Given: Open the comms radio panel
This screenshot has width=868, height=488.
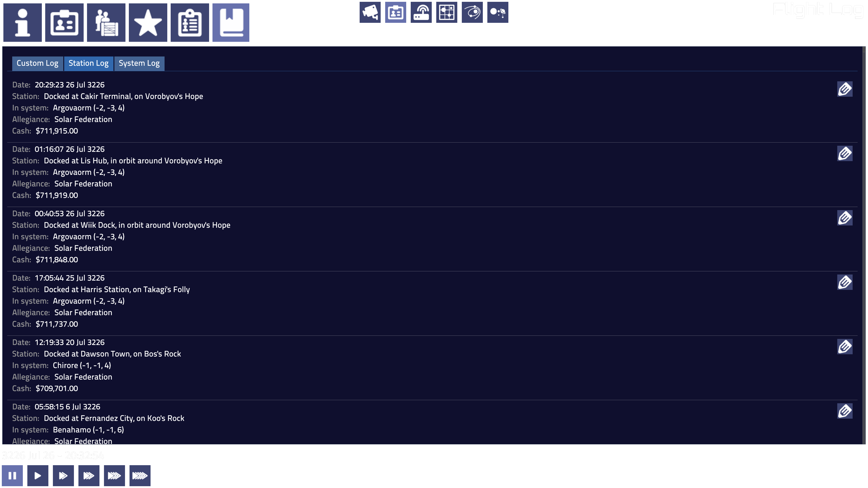Looking at the screenshot, I should coord(421,12).
